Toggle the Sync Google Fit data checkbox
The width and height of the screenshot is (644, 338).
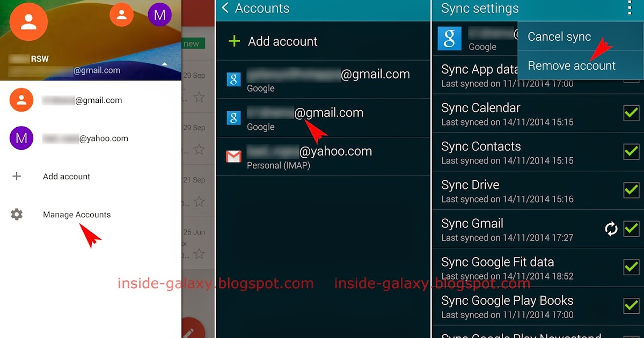tap(631, 267)
